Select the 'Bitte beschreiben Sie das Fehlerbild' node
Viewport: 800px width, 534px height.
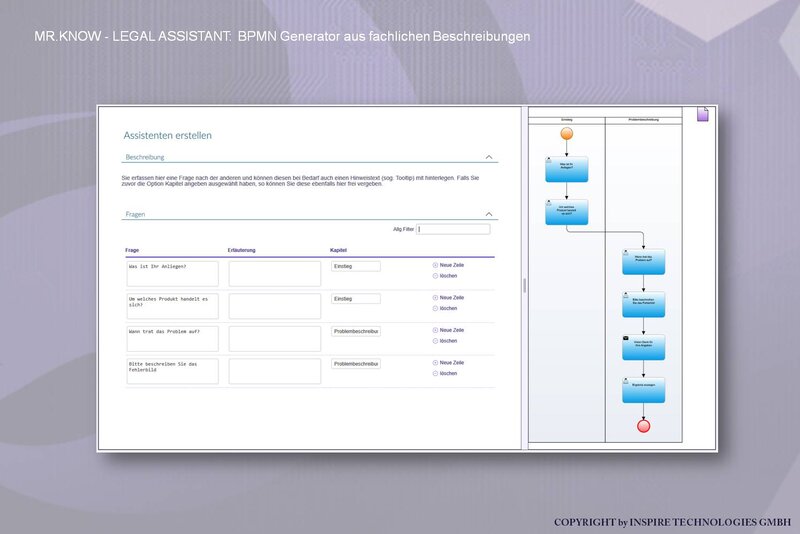[x=643, y=304]
